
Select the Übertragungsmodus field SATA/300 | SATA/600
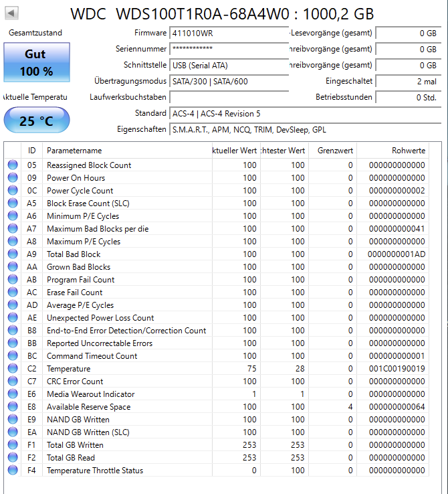(229, 81)
